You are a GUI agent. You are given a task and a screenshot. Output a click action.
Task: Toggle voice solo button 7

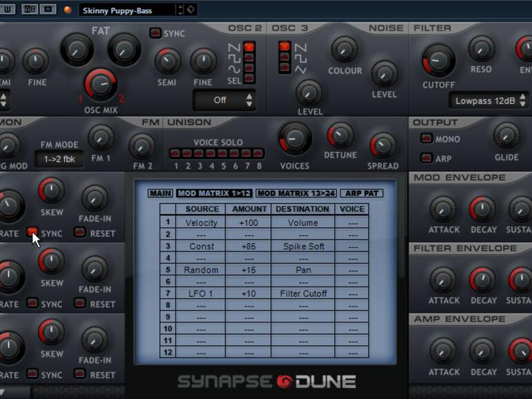tap(246, 153)
